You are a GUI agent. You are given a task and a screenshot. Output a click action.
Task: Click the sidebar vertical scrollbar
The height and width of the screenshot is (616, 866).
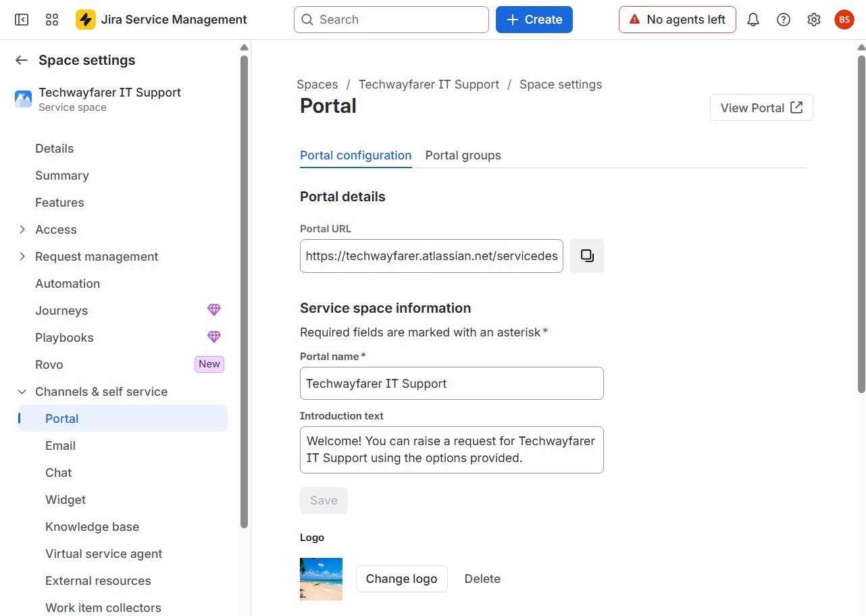pos(245,290)
